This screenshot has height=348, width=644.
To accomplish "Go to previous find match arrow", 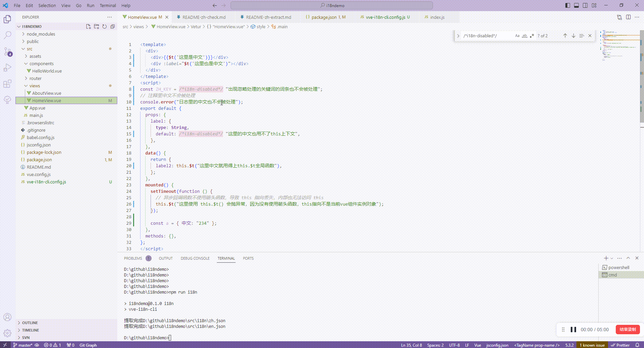I will click(565, 36).
